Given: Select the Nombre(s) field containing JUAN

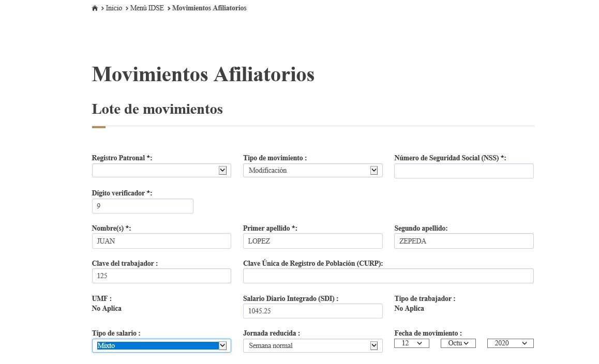Looking at the screenshot, I should (161, 240).
